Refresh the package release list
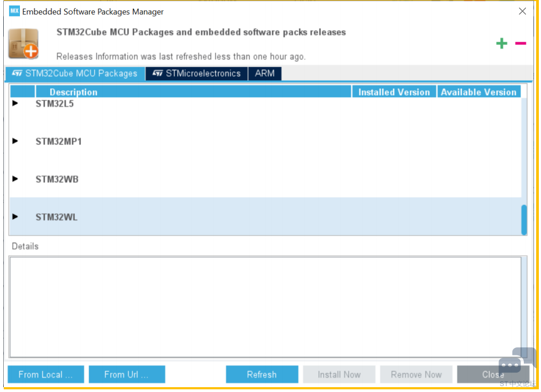541x392 pixels. (x=262, y=375)
